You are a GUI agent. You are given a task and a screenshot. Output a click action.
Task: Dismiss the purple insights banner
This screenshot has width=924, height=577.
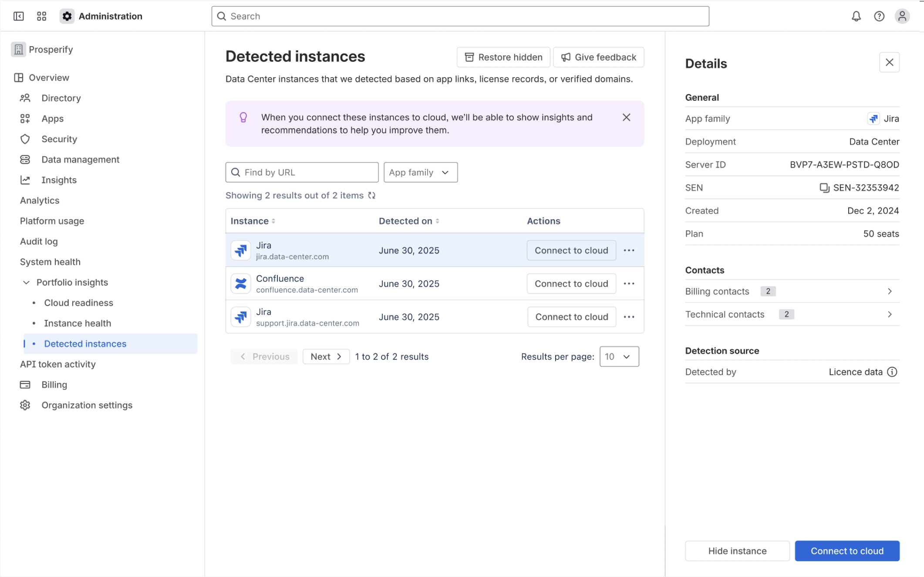click(626, 117)
